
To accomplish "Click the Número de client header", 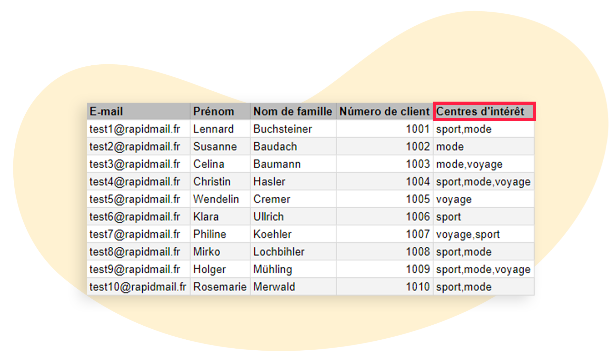I will pyautogui.click(x=384, y=112).
